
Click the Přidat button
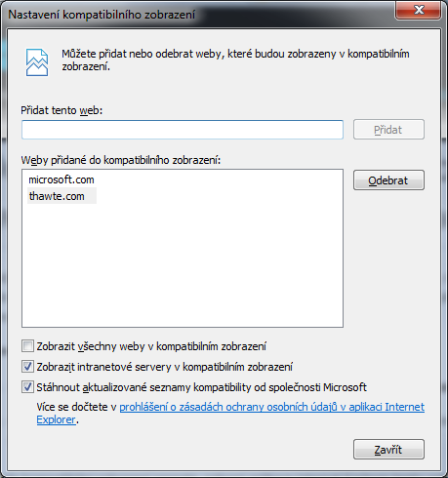pos(388,130)
